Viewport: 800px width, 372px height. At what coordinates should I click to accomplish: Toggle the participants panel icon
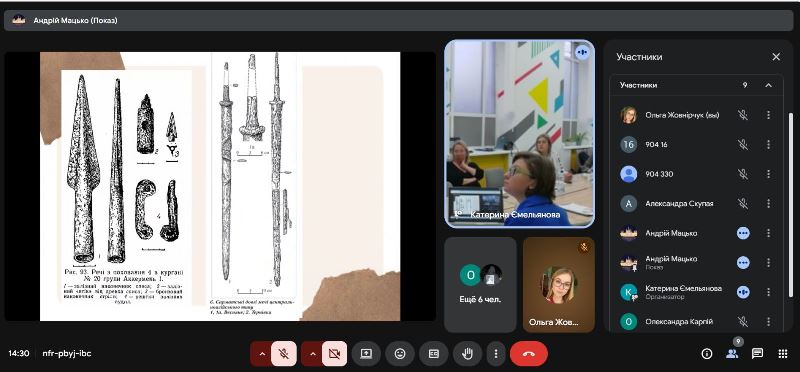732,354
